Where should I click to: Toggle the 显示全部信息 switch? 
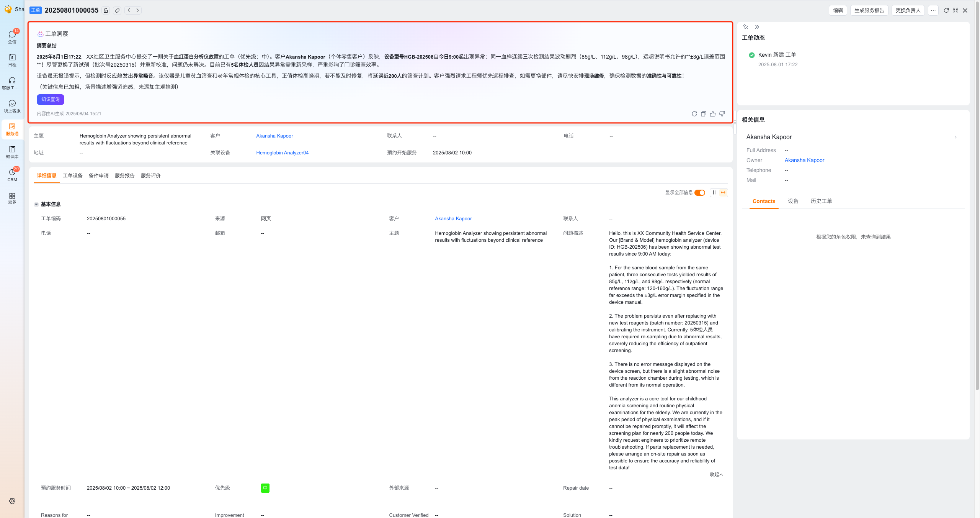coord(699,193)
